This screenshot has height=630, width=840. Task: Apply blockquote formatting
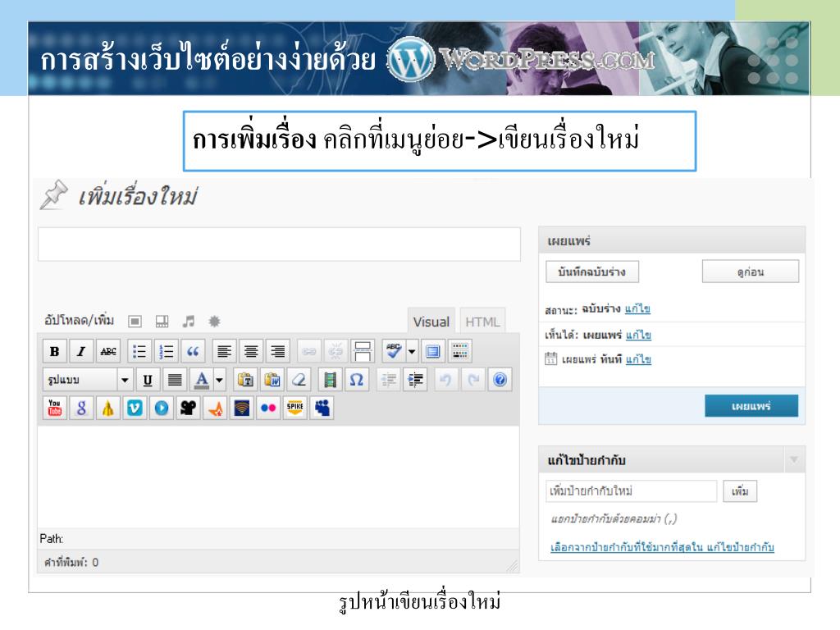click(x=193, y=351)
